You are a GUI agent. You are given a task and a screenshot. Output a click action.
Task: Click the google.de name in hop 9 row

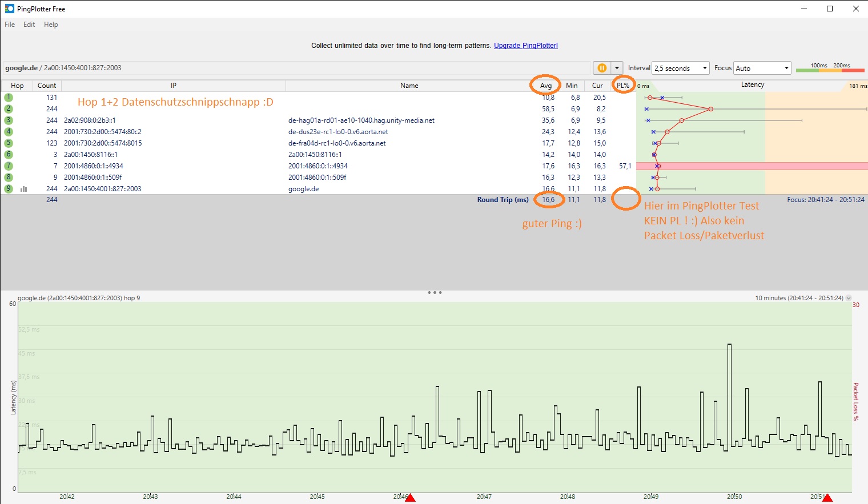304,189
